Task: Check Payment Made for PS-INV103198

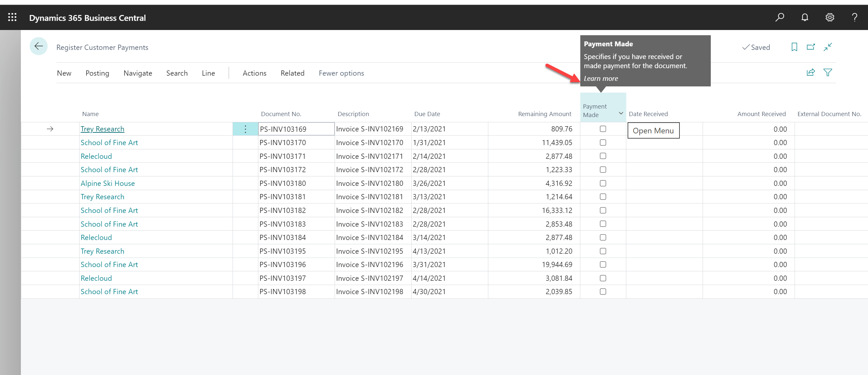Action: (x=603, y=292)
